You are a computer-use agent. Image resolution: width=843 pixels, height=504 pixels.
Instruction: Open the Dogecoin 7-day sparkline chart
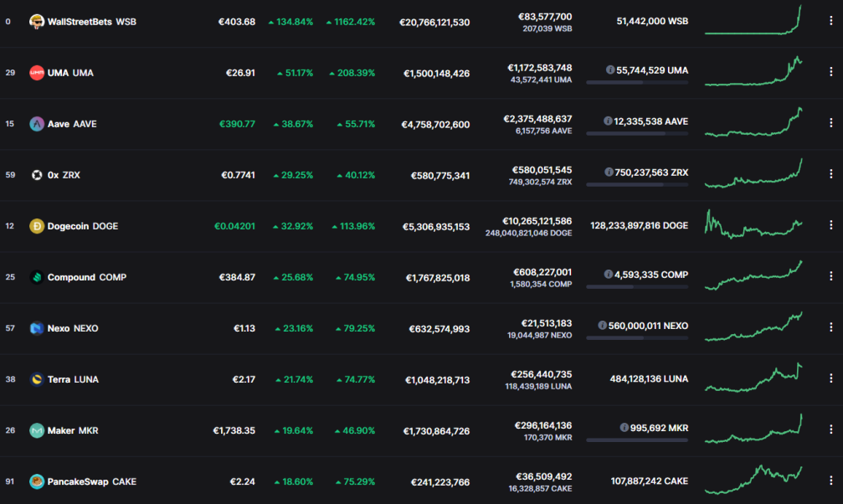(753, 224)
